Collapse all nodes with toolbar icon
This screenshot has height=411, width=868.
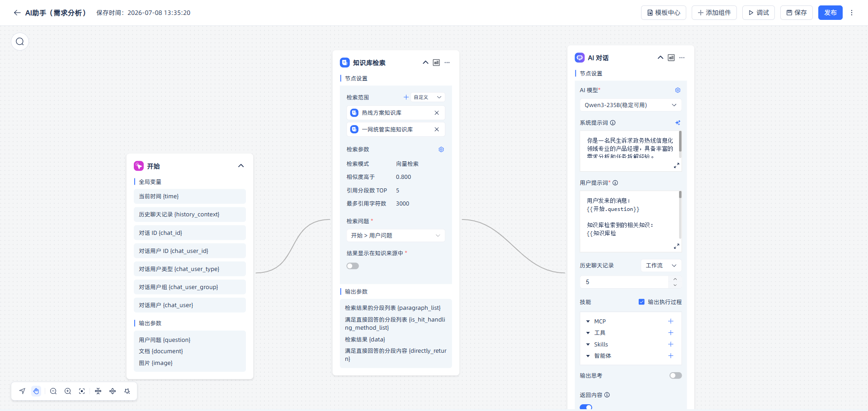coord(98,391)
